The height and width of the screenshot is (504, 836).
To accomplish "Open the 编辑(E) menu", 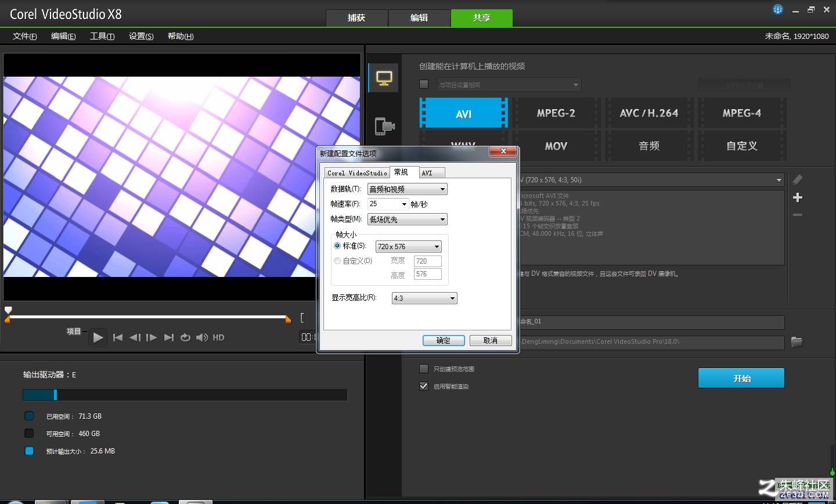I will tap(63, 36).
